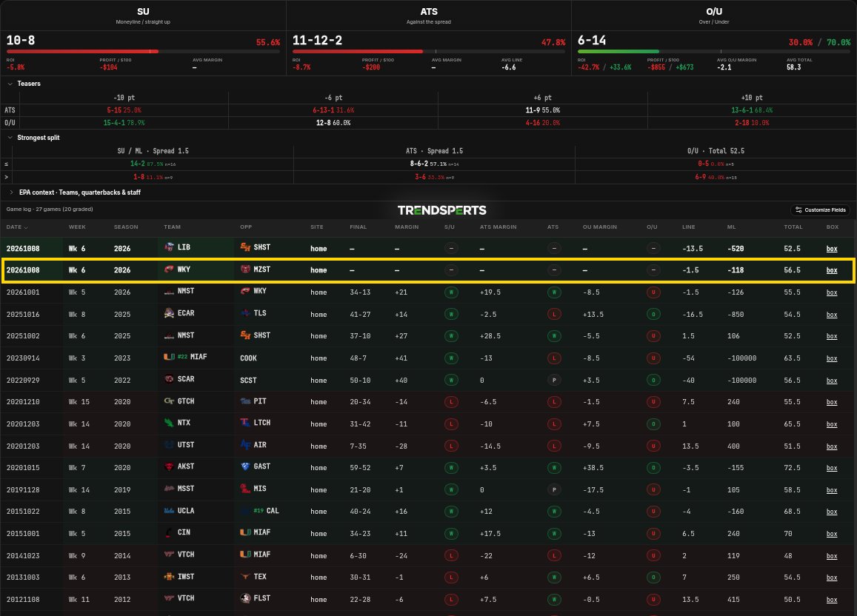Viewport: 857px width, 616px height.
Task: Click the AIR opponent logo
Action: (x=245, y=444)
